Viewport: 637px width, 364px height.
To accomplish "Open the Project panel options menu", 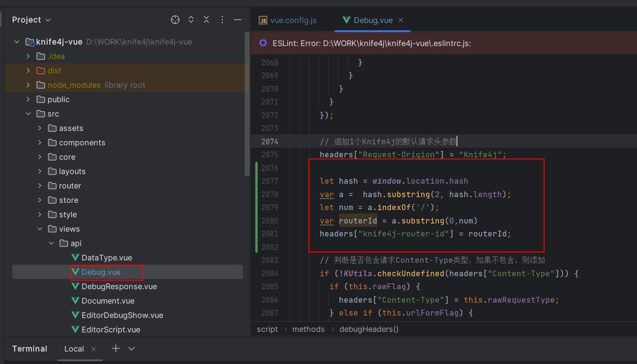I will coord(222,20).
